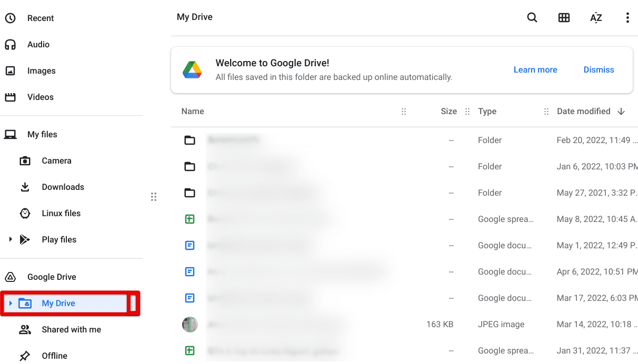The image size is (638, 364).
Task: Click the My files laptop icon
Action: point(10,134)
